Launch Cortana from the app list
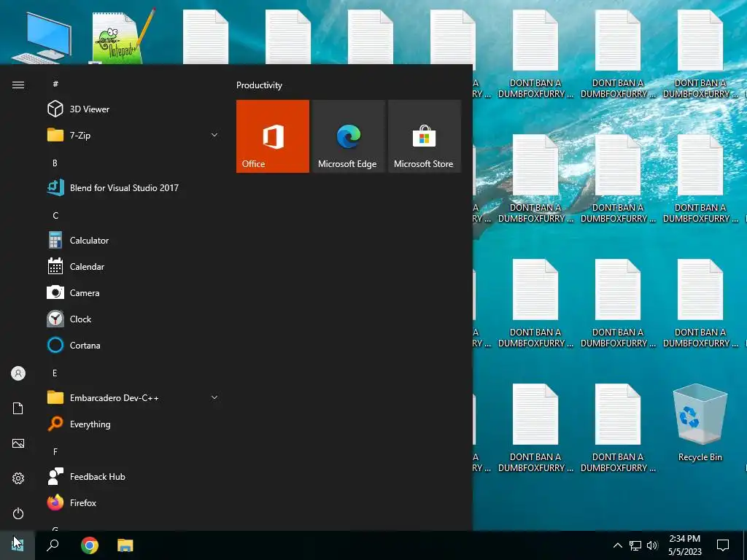This screenshot has width=747, height=560. point(133,345)
